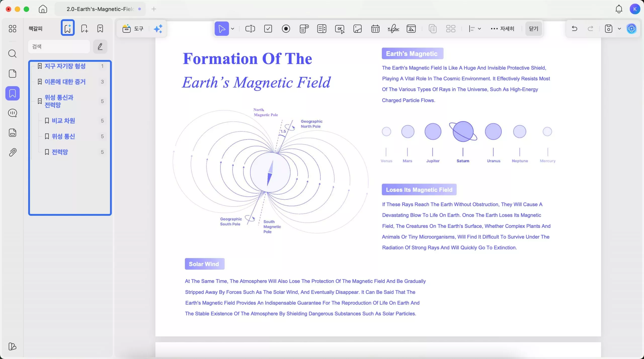Viewport: 644px width, 359px height.
Task: Add a list box field
Action: coord(321,29)
